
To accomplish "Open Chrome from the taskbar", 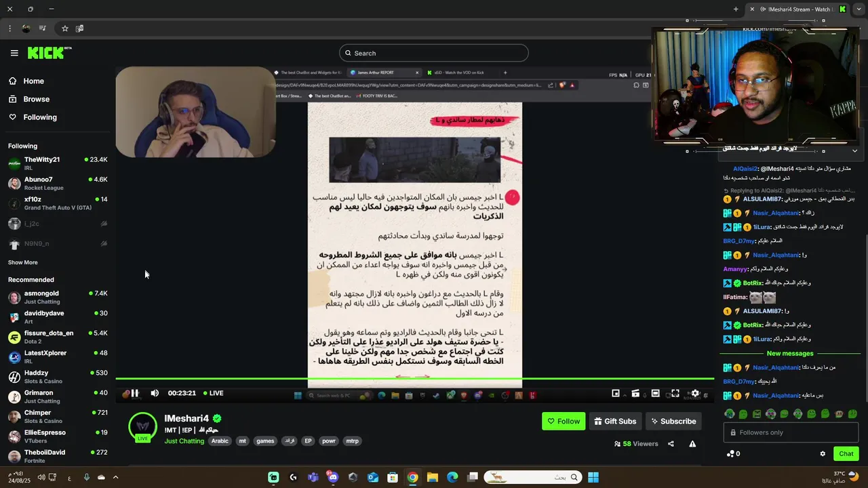I will pyautogui.click(x=412, y=477).
